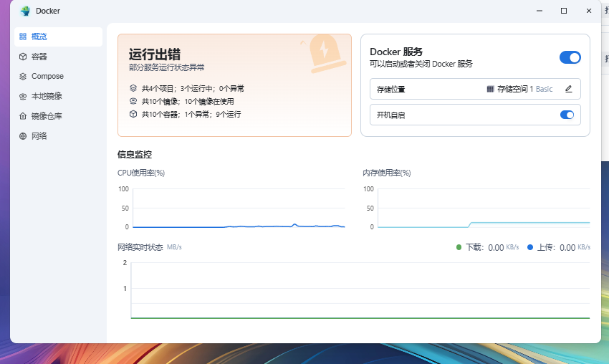Open the 概览 overview icon in sidebar
Image resolution: width=609 pixels, height=364 pixels.
click(23, 37)
